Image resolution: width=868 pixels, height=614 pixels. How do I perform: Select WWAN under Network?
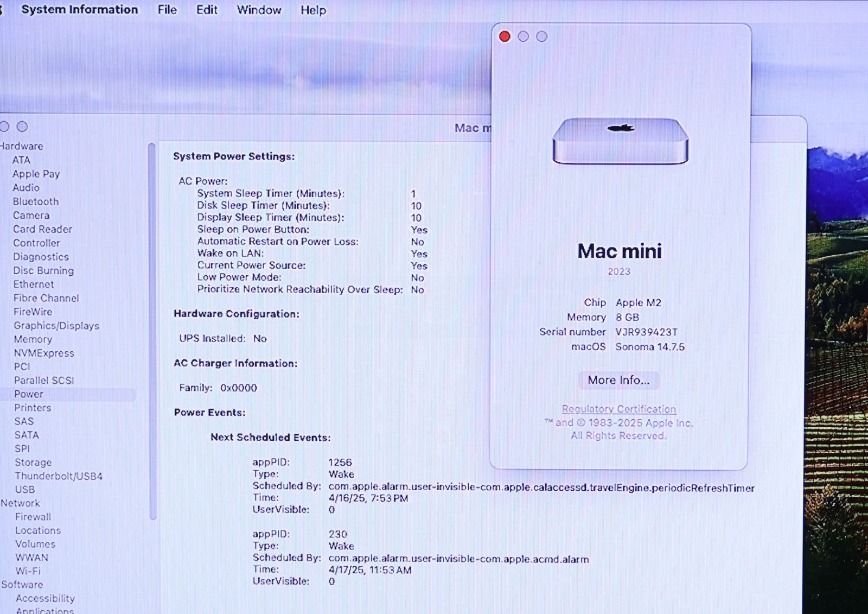coord(32,558)
